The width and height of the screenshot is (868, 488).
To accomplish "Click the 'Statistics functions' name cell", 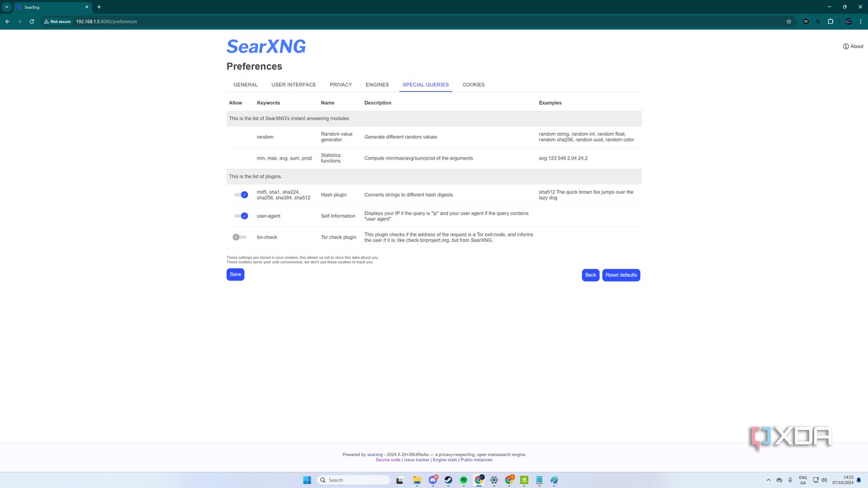I will [331, 158].
